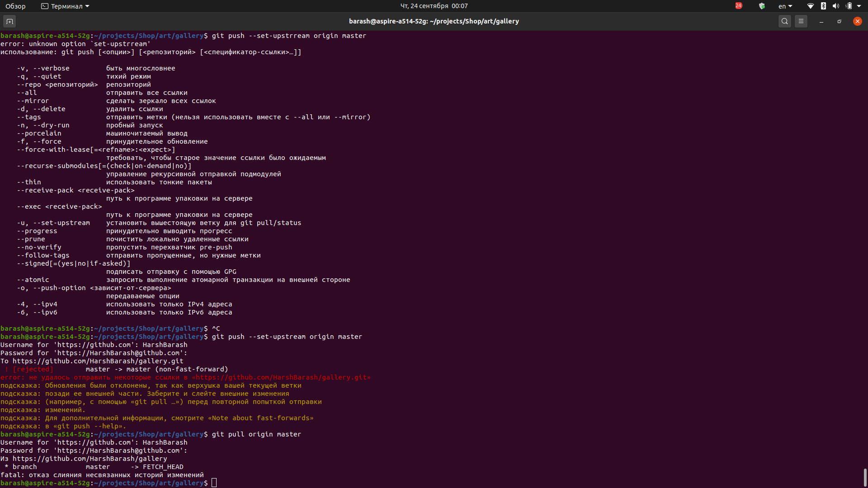Click the volume speaker icon

836,6
